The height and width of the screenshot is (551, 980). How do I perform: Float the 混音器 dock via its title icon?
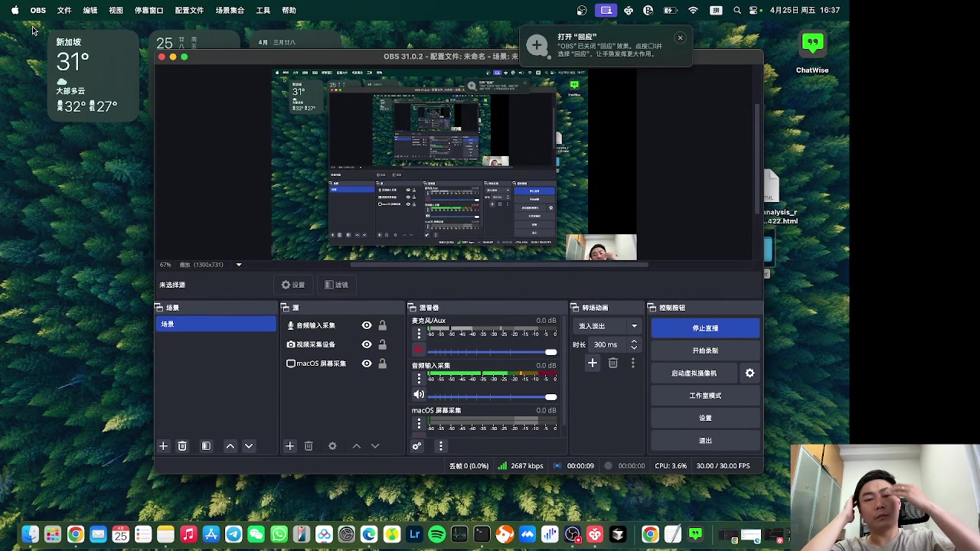(x=412, y=308)
